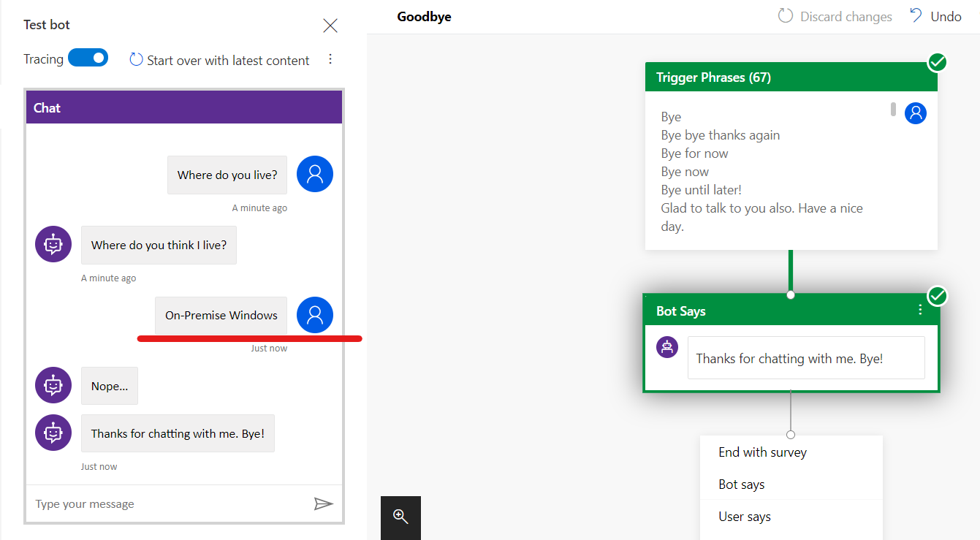Select the 'Bye' trigger phrase
Screen dimensions: 980x540
(671, 117)
